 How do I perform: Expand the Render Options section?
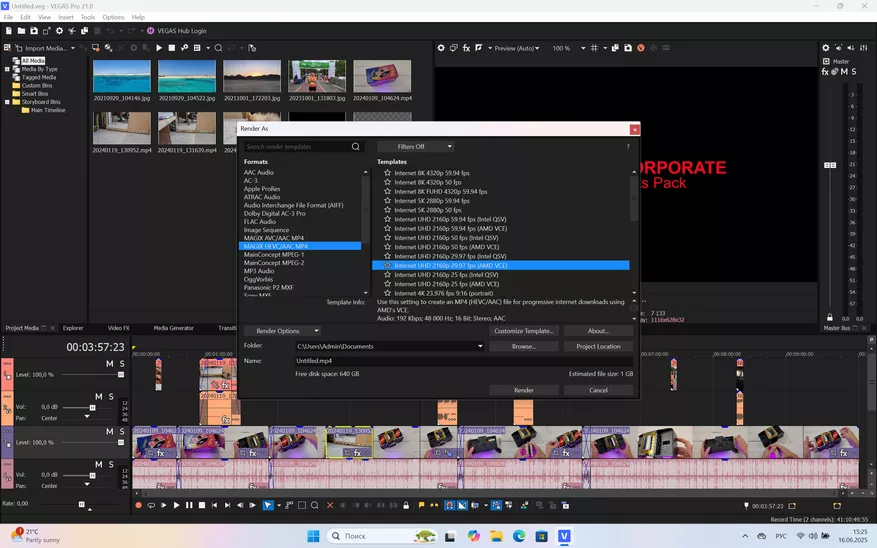pos(283,331)
